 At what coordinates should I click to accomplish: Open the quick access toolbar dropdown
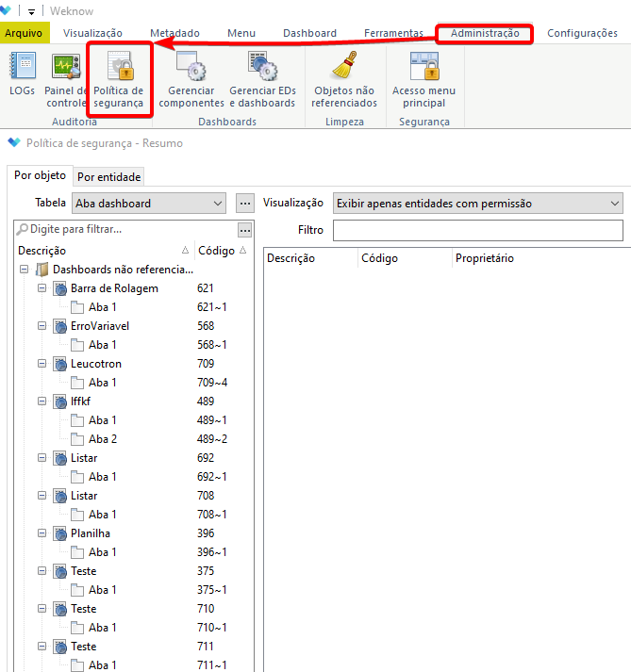pos(31,11)
